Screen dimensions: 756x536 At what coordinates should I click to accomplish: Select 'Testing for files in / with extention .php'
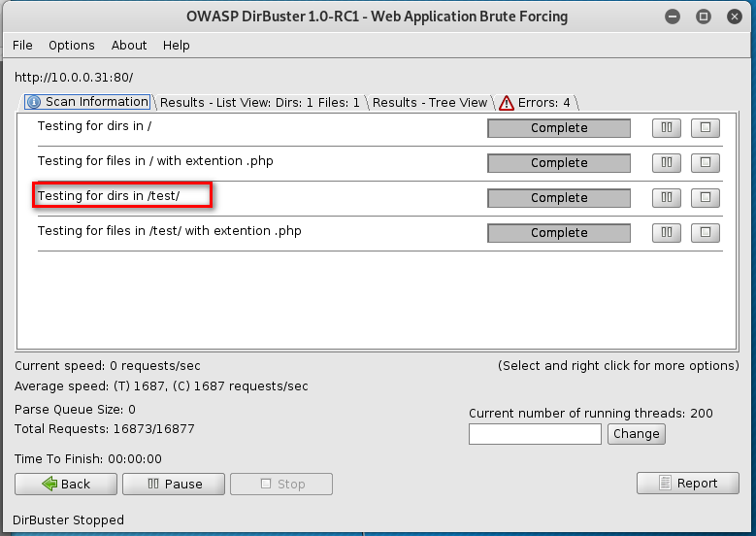(155, 160)
